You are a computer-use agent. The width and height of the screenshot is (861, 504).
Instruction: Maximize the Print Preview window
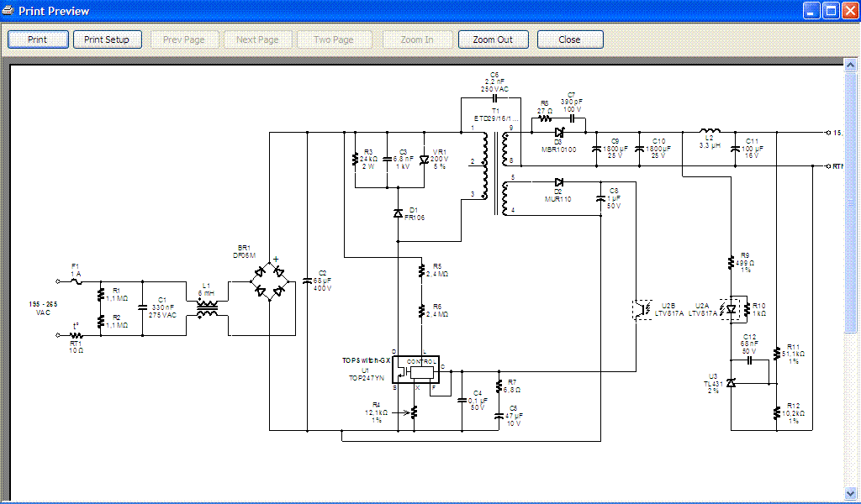[832, 10]
